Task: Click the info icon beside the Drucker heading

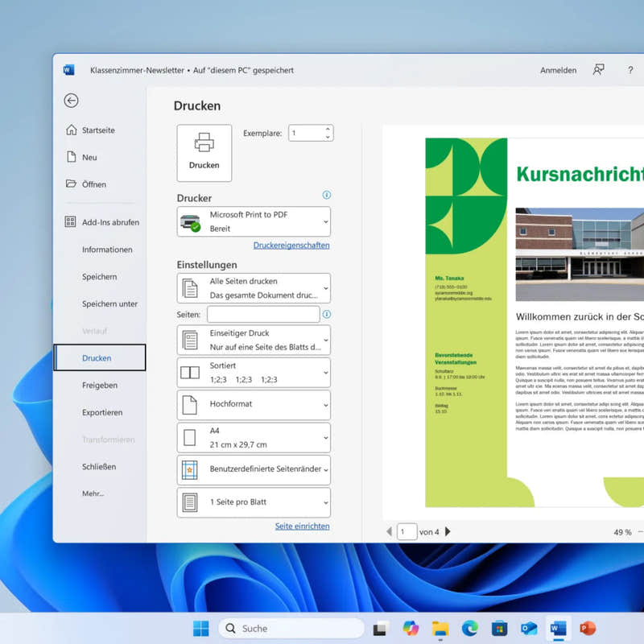Action: pos(325,195)
